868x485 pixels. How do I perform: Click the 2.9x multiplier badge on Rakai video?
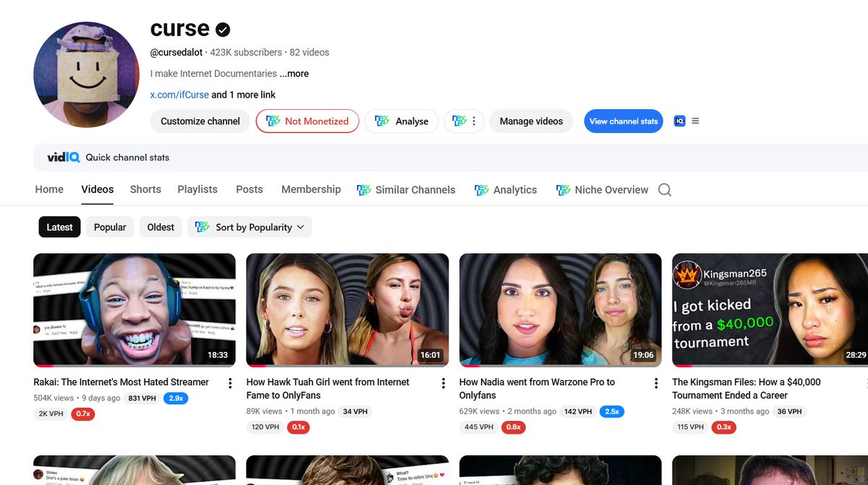coord(175,398)
